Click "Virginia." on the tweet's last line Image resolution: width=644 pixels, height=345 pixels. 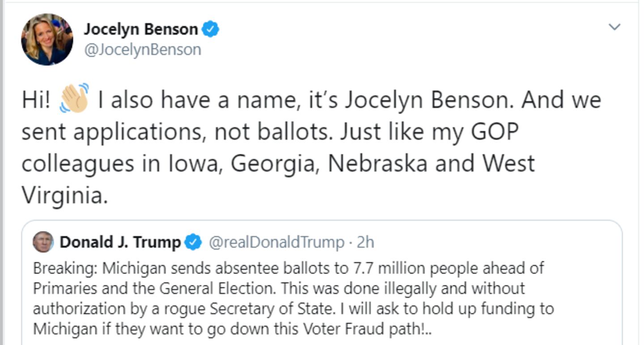tap(65, 196)
